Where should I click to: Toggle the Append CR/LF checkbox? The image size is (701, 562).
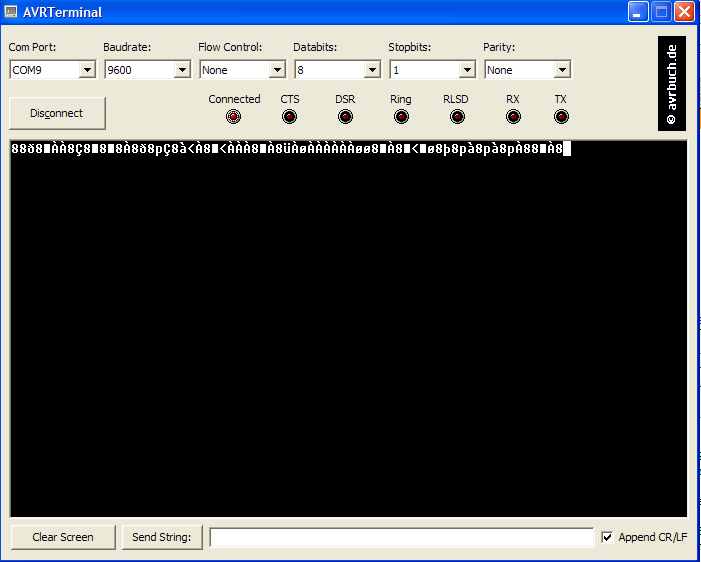click(607, 537)
